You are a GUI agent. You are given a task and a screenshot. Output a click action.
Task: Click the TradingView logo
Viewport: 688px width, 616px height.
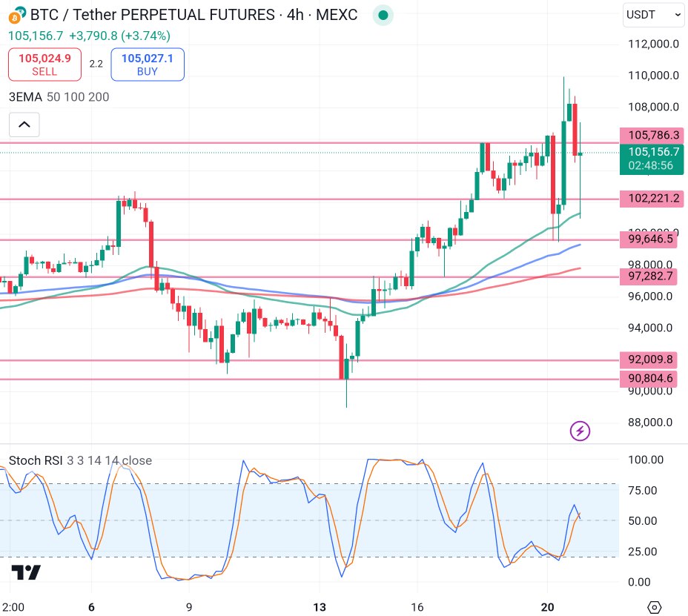[26, 572]
